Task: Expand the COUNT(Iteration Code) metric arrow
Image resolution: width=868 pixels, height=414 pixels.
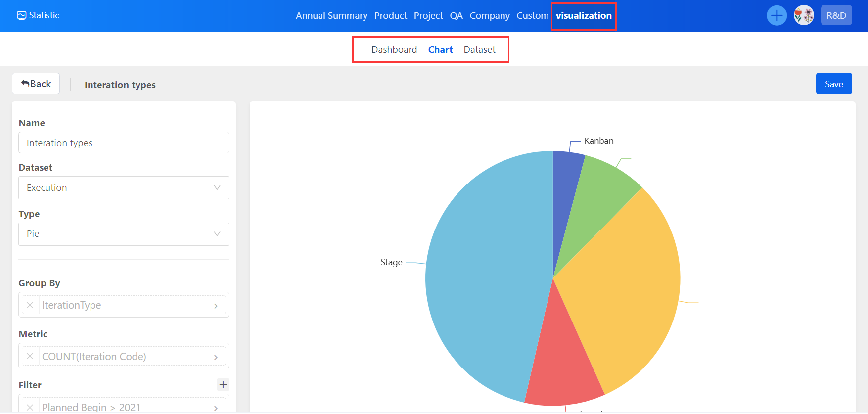Action: click(x=216, y=357)
